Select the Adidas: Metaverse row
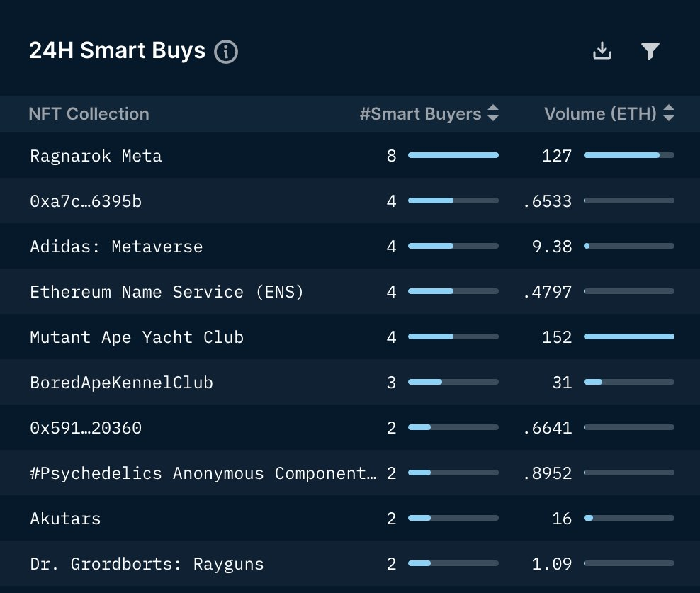Image resolution: width=700 pixels, height=593 pixels. pos(116,247)
